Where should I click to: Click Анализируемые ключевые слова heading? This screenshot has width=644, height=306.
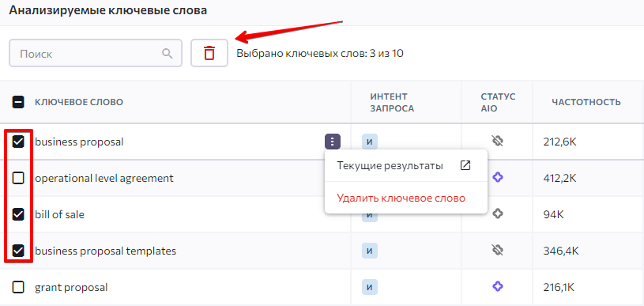pos(108,11)
